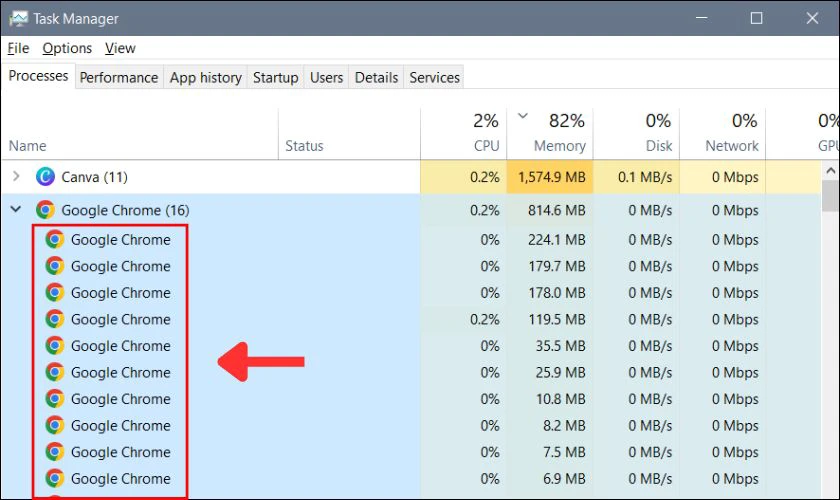Screen dimensions: 840x500
Task: Click Chrome icon in the 7.5 MB row
Action: (55, 452)
